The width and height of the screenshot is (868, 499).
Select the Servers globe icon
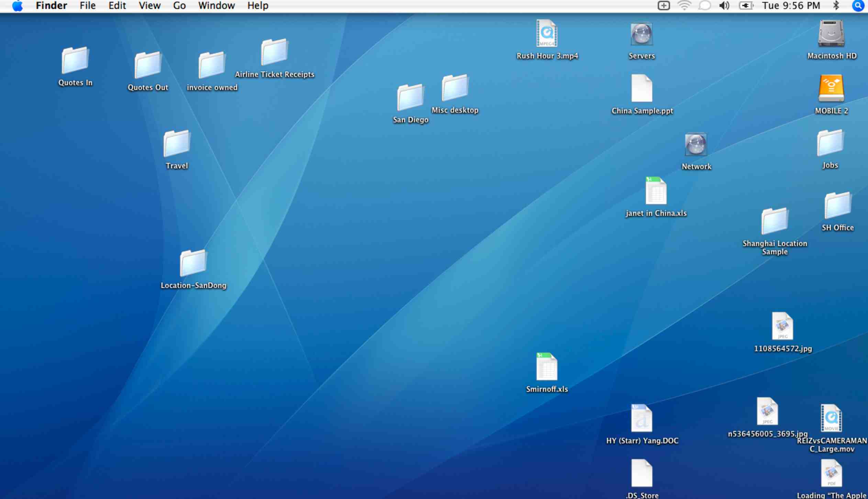click(x=641, y=34)
